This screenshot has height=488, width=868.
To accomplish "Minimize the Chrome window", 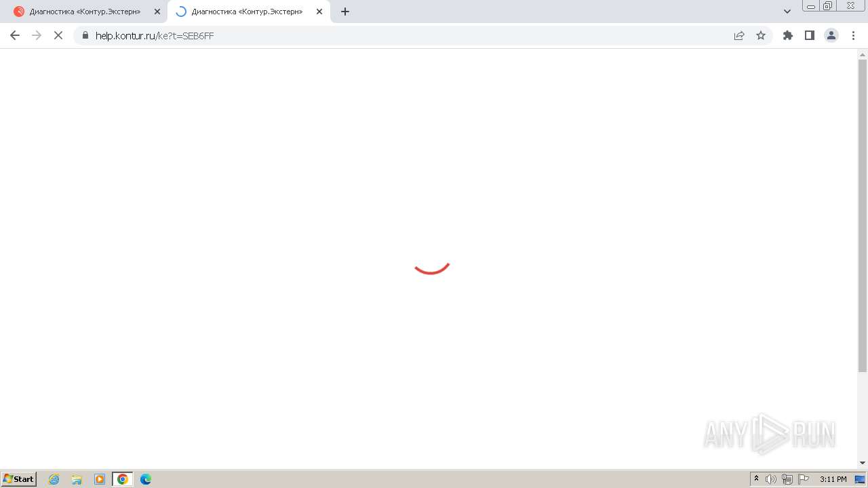I will pyautogui.click(x=811, y=5).
